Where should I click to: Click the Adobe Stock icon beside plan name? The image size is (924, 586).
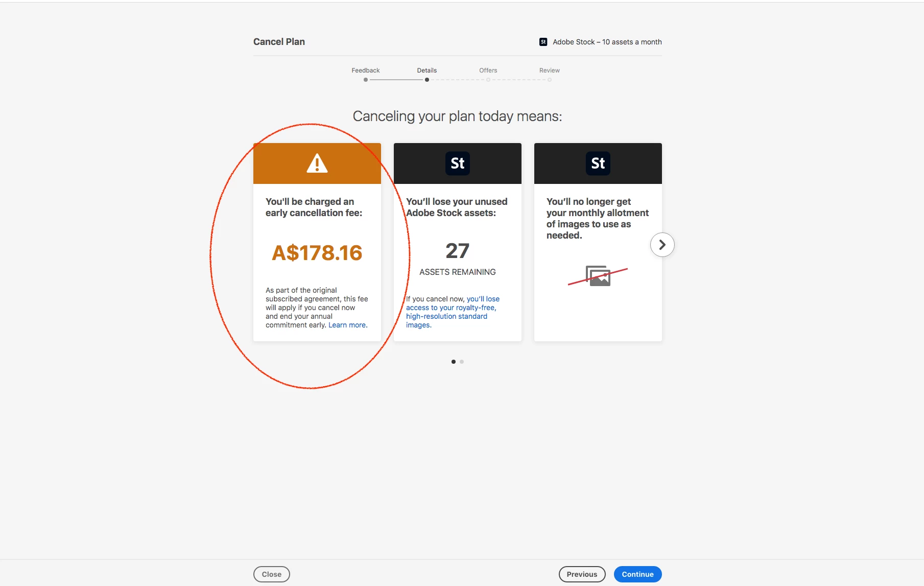point(543,42)
